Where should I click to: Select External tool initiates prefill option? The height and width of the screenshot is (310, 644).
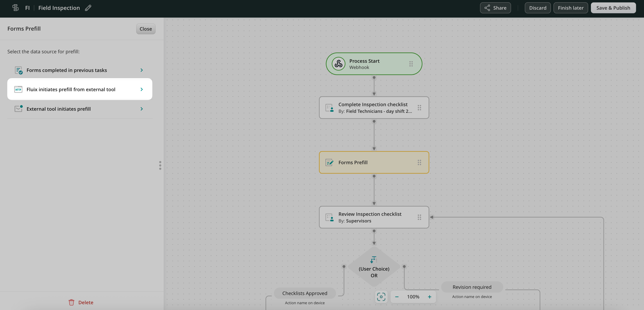[x=58, y=109]
